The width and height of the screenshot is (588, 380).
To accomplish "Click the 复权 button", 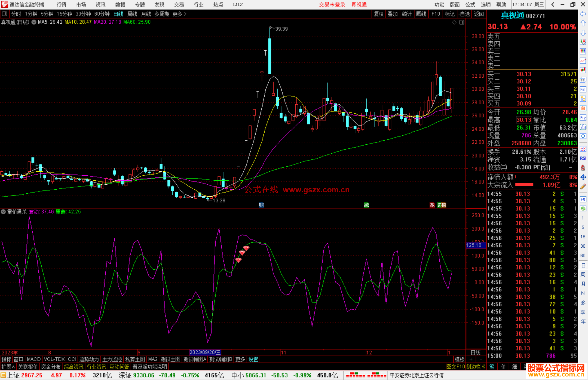I will (379, 14).
